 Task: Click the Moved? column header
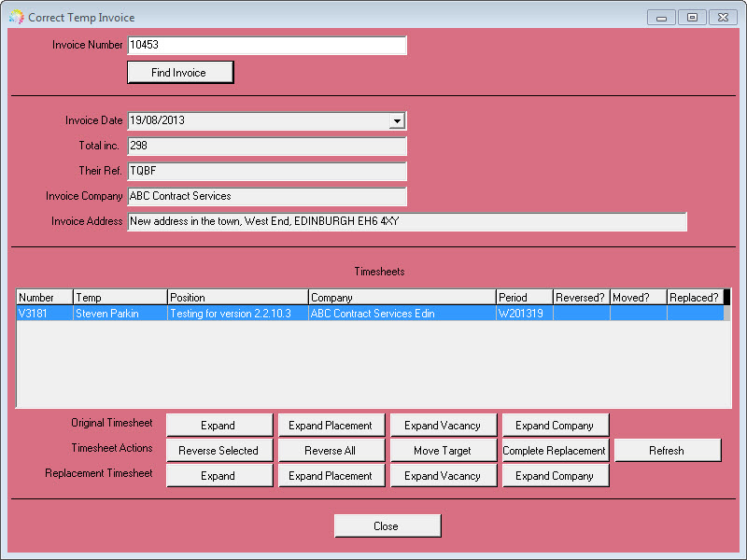tap(639, 297)
